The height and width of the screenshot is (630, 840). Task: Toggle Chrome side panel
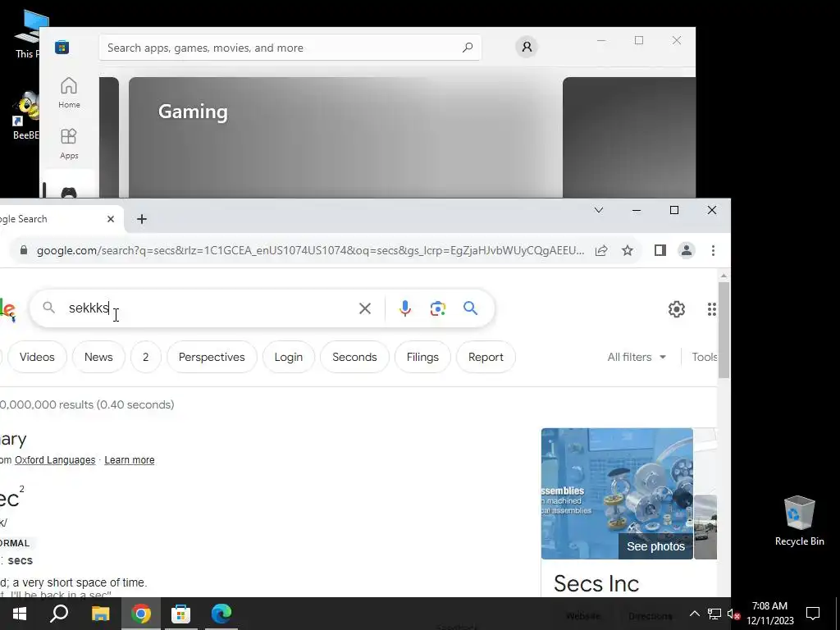click(x=660, y=250)
